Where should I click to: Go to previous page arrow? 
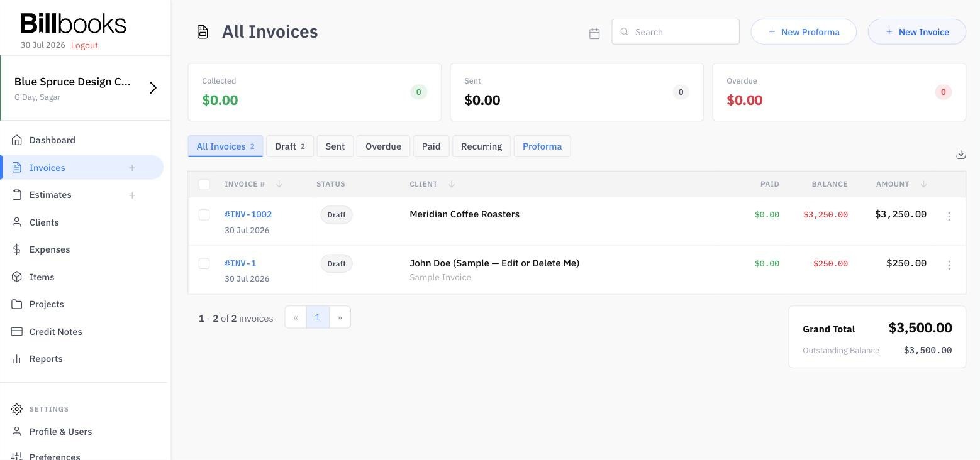pyautogui.click(x=296, y=317)
